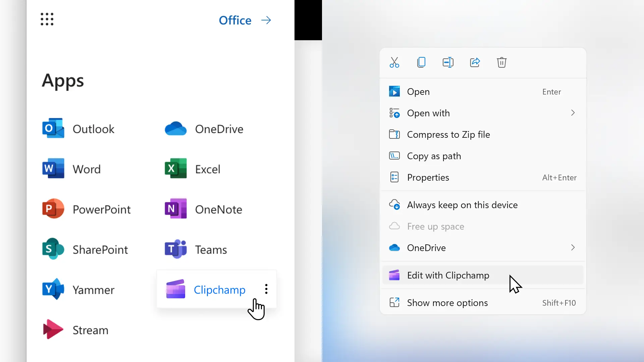
Task: Toggle Always keep on this device
Action: [x=462, y=204]
